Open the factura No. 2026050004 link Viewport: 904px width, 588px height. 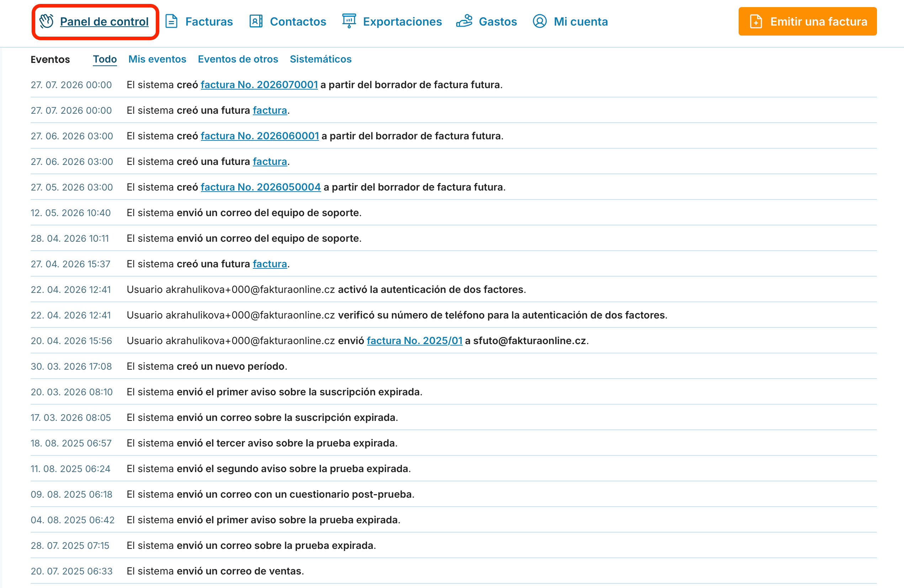tap(261, 187)
